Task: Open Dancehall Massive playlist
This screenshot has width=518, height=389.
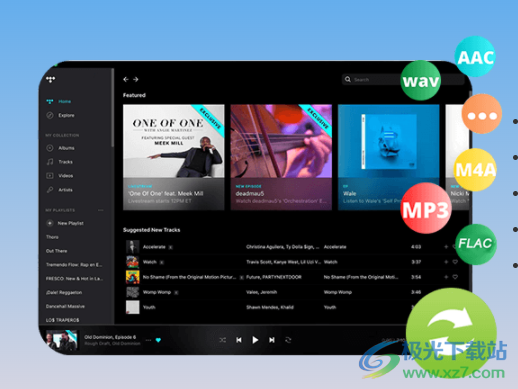Action: coord(65,306)
